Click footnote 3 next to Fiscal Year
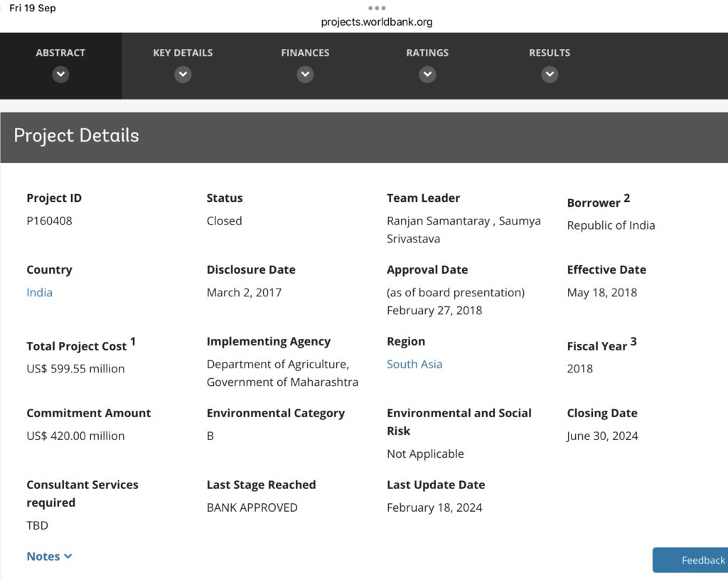728x580 pixels. pos(633,342)
